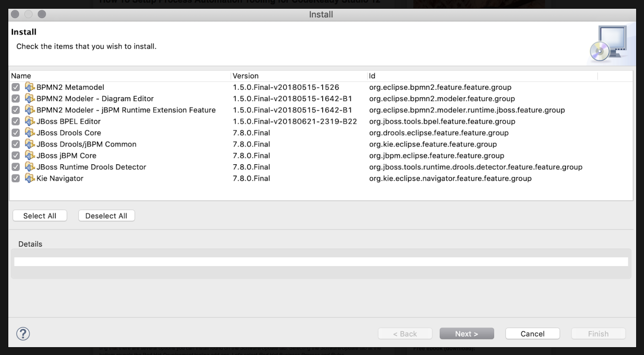This screenshot has height=355, width=644.
Task: Click version 1.5.0.Final-v20180515-1526
Action: [x=286, y=87]
